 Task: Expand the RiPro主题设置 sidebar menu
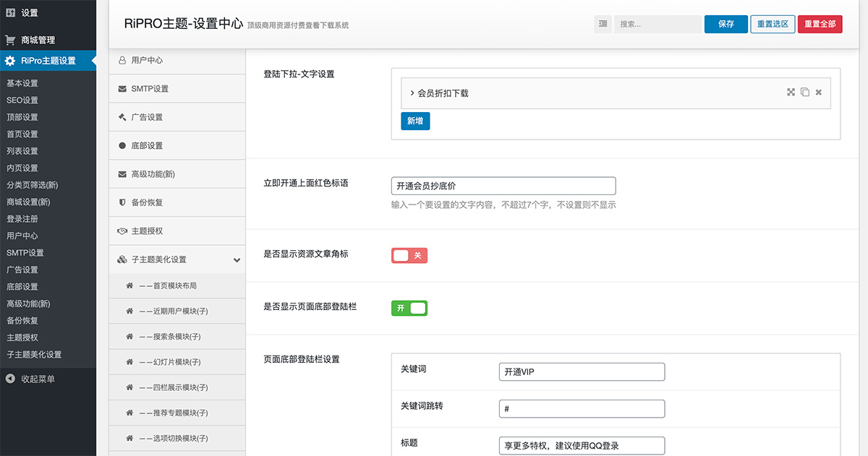tap(48, 61)
